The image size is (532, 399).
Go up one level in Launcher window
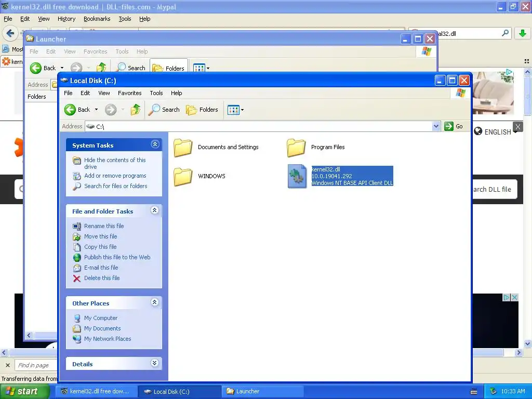(101, 68)
